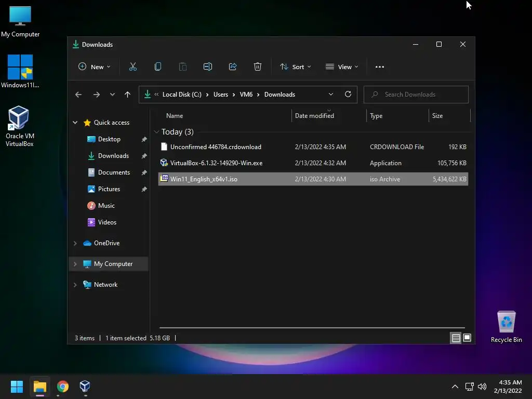Image resolution: width=532 pixels, height=399 pixels.
Task: Click the Copy icon in toolbar
Action: point(158,67)
